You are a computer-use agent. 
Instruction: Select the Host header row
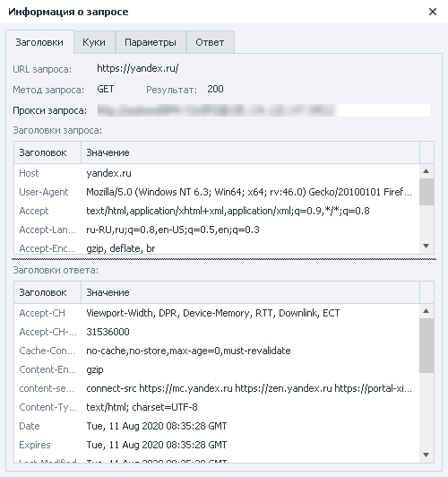pyautogui.click(x=217, y=173)
